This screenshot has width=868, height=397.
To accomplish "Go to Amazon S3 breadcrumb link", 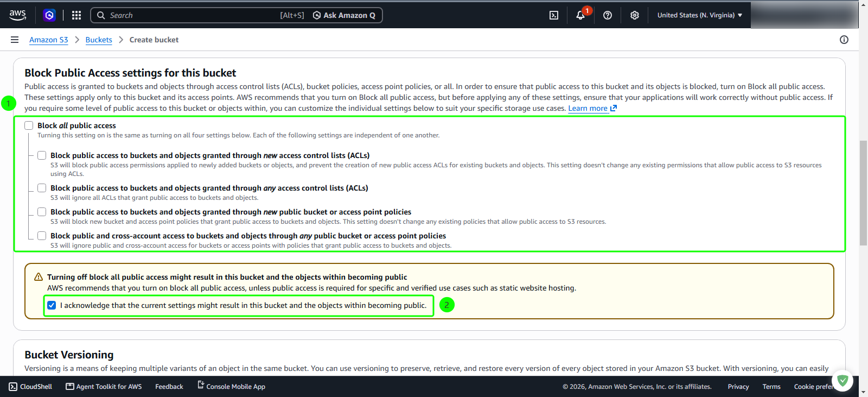I will coord(49,40).
